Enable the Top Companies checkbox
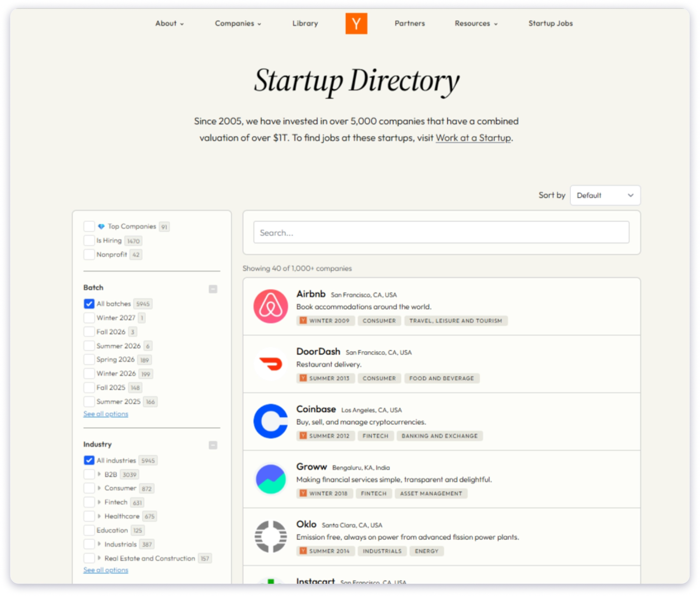Image resolution: width=700 pixels, height=596 pixels. click(89, 226)
